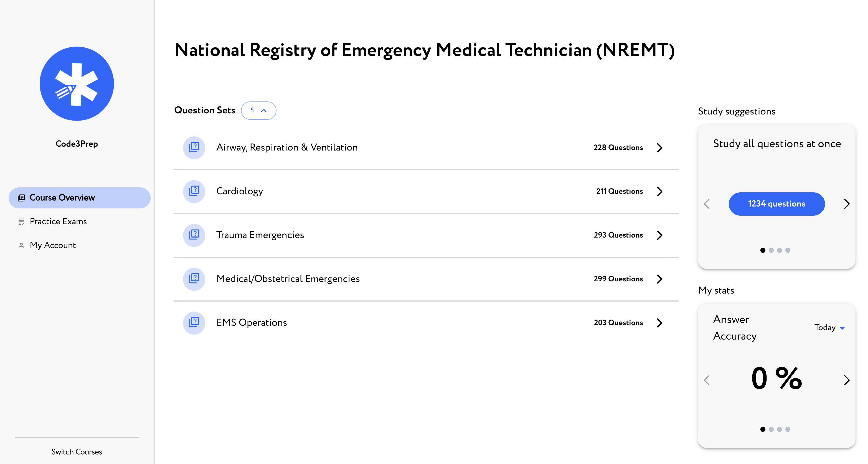This screenshot has width=868, height=464.
Task: Click the Switch Courses link
Action: point(77,452)
